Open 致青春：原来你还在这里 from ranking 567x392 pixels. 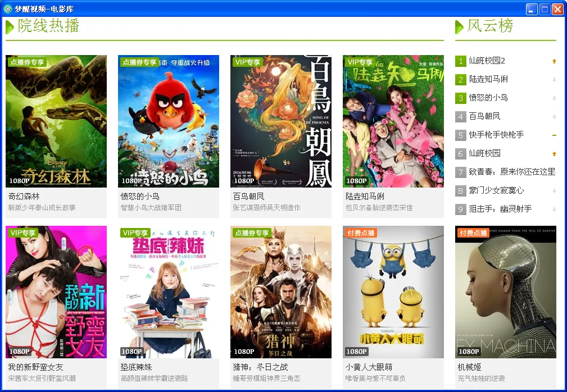pyautogui.click(x=512, y=172)
